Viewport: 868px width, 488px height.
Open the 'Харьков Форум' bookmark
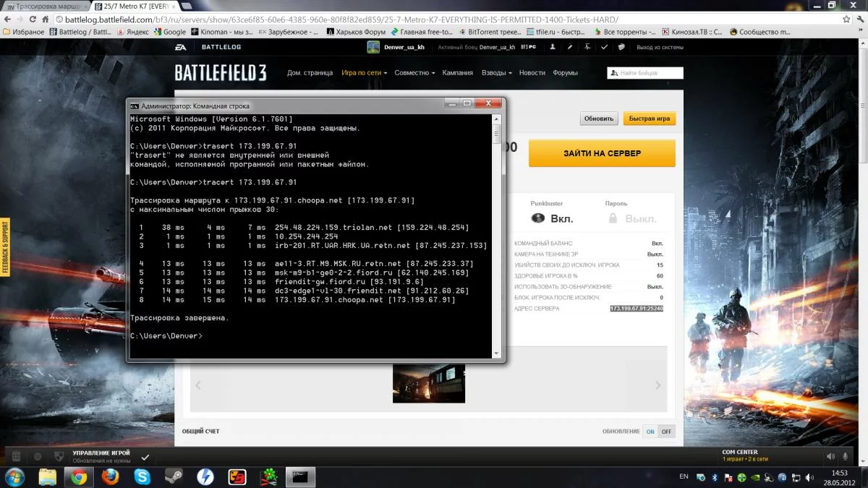coord(356,32)
